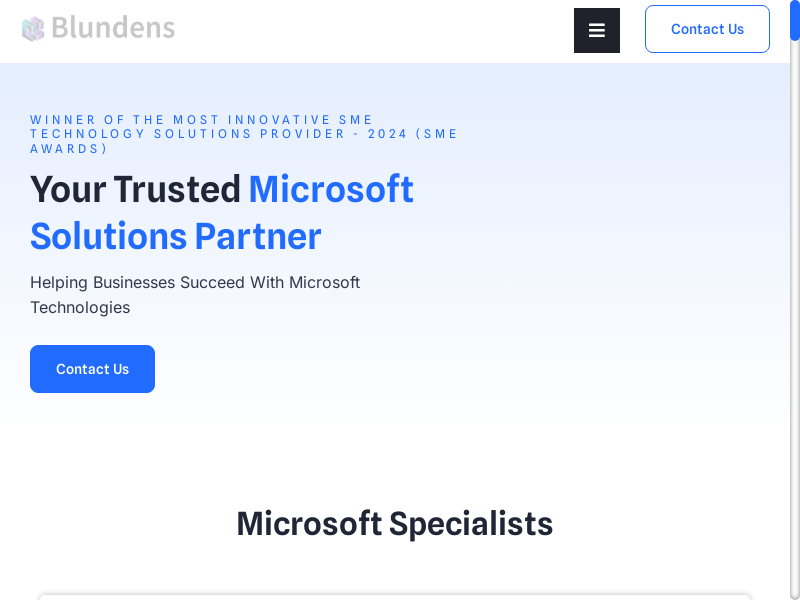
Task: Click the blue "Solutions Partner" headline text
Action: click(176, 237)
